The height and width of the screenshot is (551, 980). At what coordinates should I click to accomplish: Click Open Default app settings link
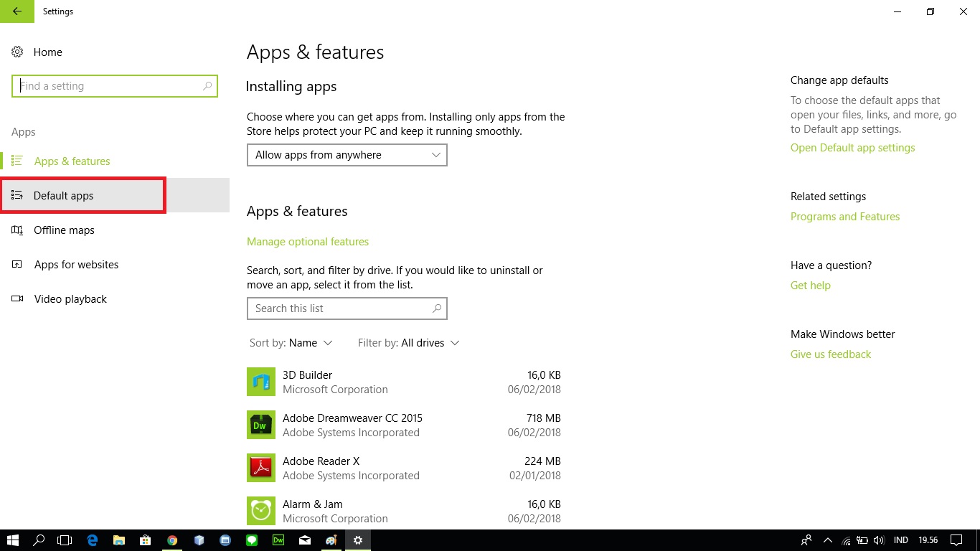click(853, 148)
